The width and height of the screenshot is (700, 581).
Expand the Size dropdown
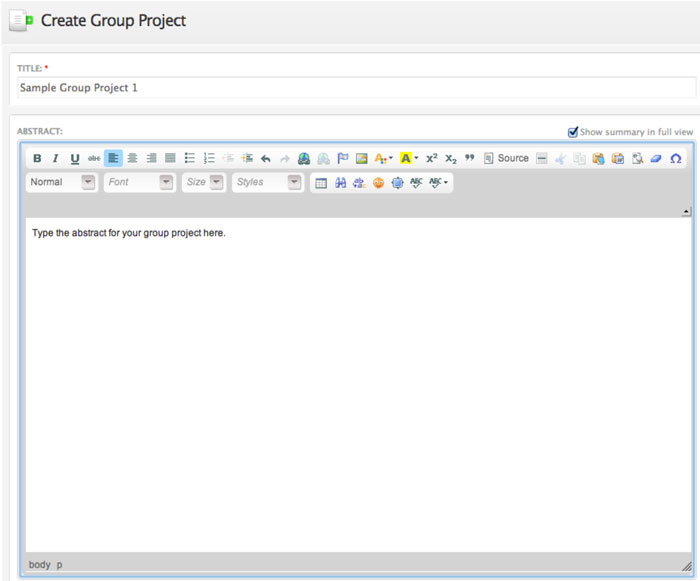[204, 182]
